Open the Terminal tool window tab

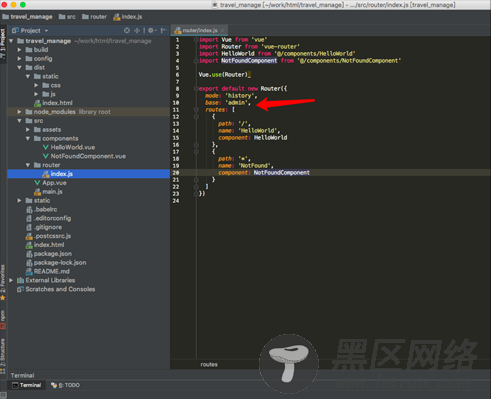[x=27, y=385]
